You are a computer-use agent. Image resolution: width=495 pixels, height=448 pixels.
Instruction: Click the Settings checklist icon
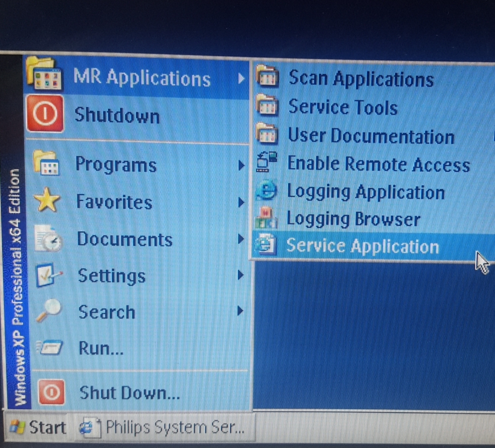coord(49,275)
